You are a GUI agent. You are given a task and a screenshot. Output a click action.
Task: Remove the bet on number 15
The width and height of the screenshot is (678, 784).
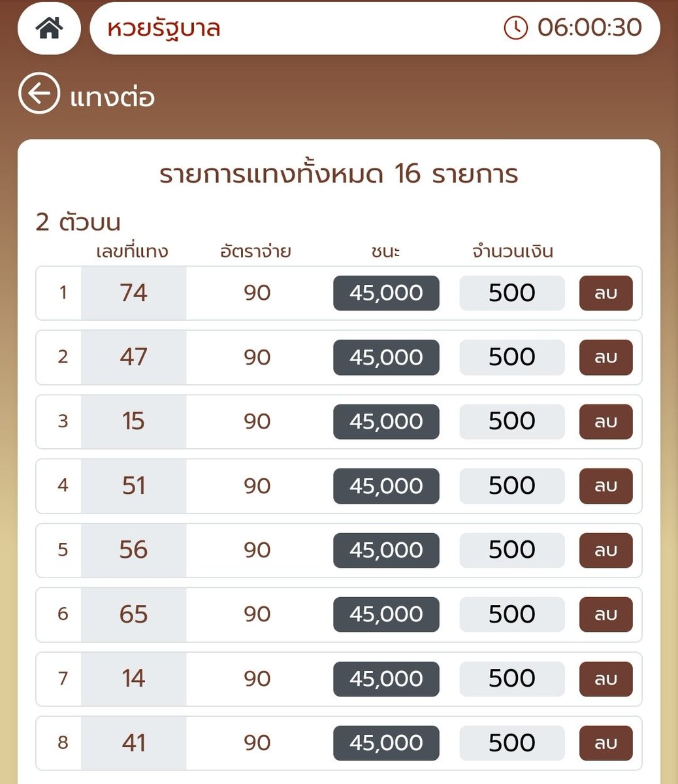606,421
